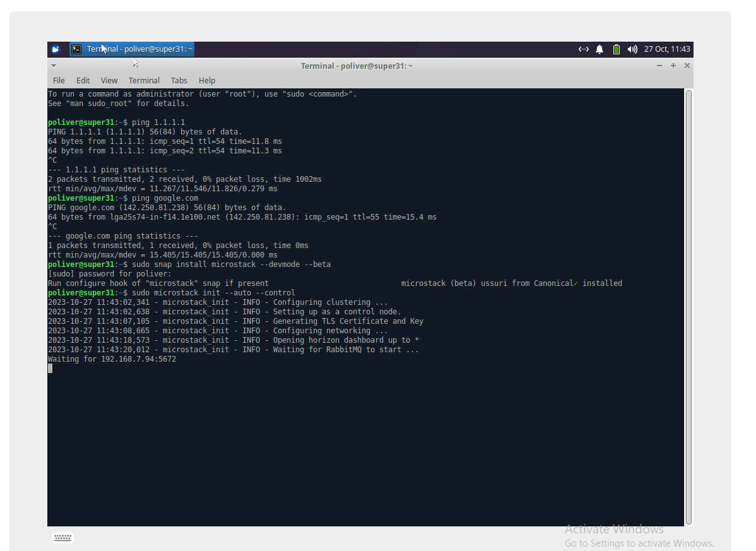
Task: Minimize the terminal window
Action: point(659,66)
